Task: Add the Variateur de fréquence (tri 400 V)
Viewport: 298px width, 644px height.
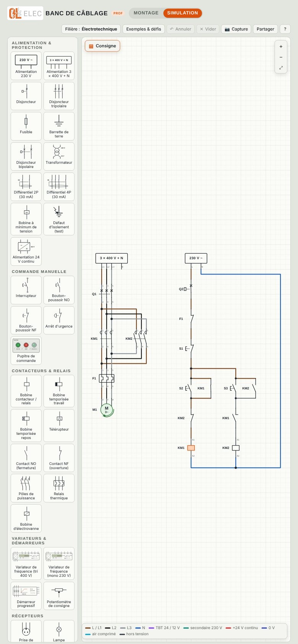Action: click(26, 563)
